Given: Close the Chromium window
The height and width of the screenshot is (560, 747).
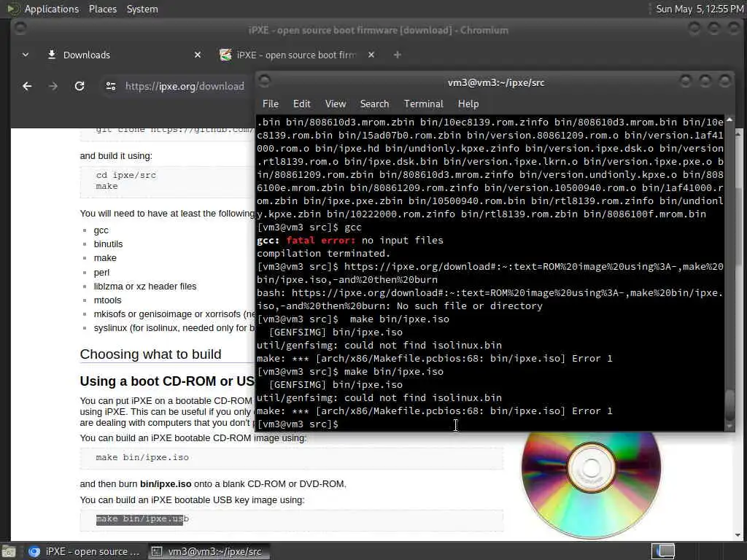Looking at the screenshot, I should [733, 28].
